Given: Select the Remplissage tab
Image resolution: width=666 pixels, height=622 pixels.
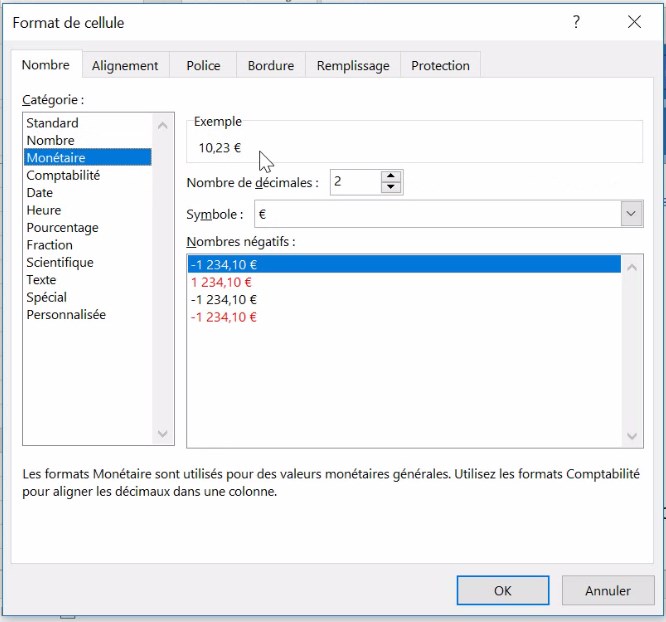Looking at the screenshot, I should click(x=353, y=66).
